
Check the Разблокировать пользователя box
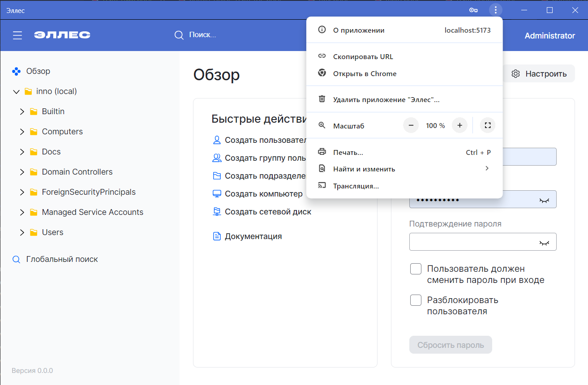(x=416, y=300)
